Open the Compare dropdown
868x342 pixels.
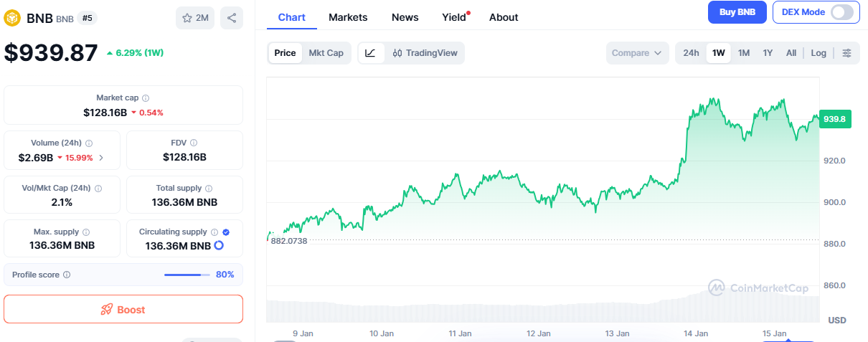636,53
